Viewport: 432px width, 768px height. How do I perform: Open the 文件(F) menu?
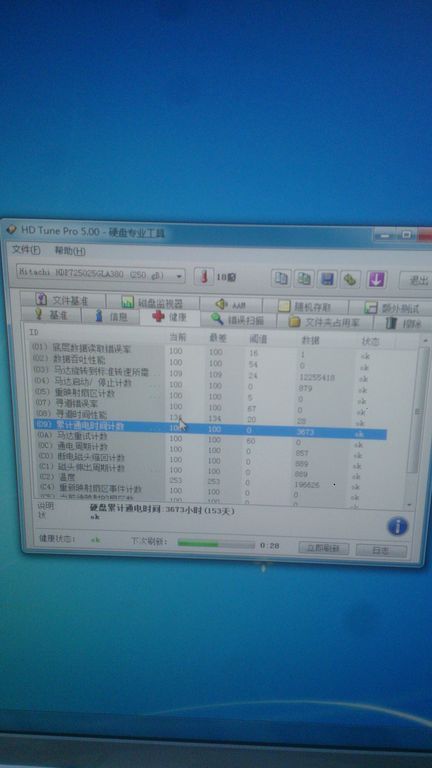tap(26, 250)
